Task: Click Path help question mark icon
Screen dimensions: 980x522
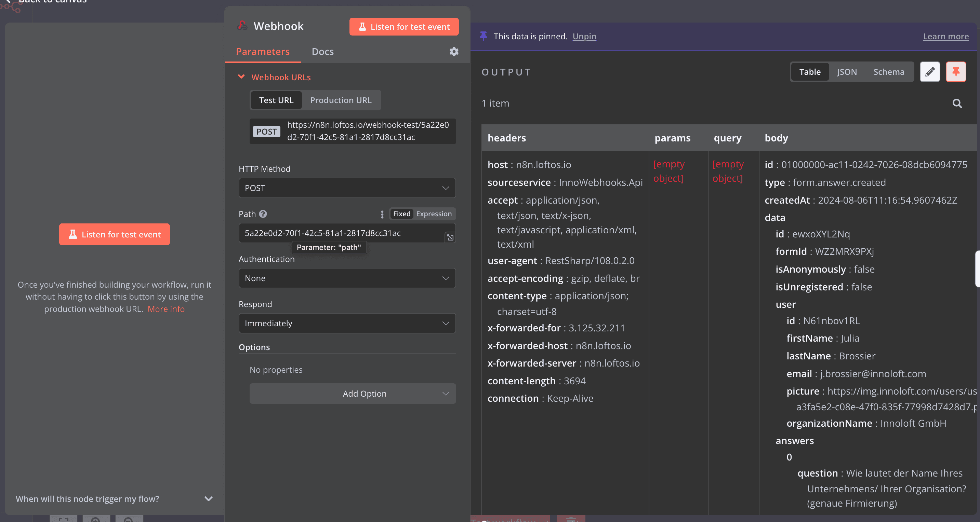Action: (x=263, y=214)
